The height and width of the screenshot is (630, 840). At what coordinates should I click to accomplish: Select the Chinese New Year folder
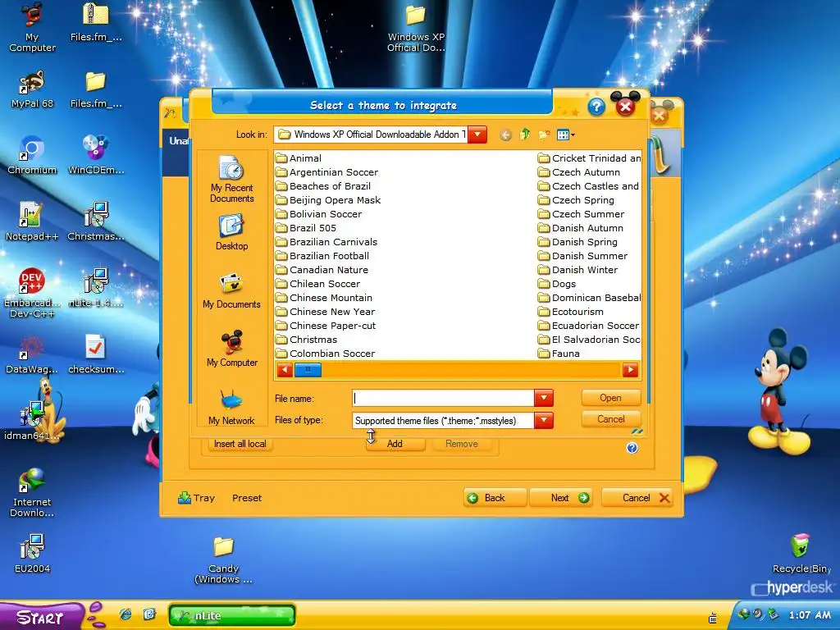coord(325,311)
